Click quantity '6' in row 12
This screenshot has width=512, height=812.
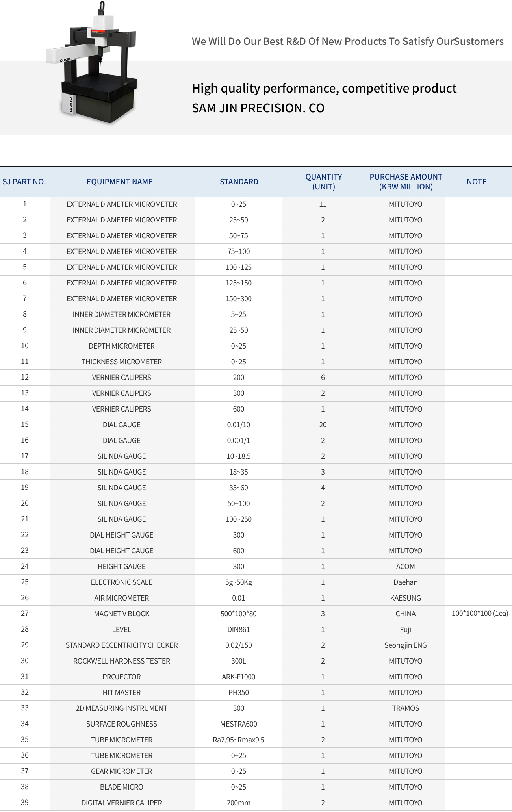pyautogui.click(x=323, y=377)
